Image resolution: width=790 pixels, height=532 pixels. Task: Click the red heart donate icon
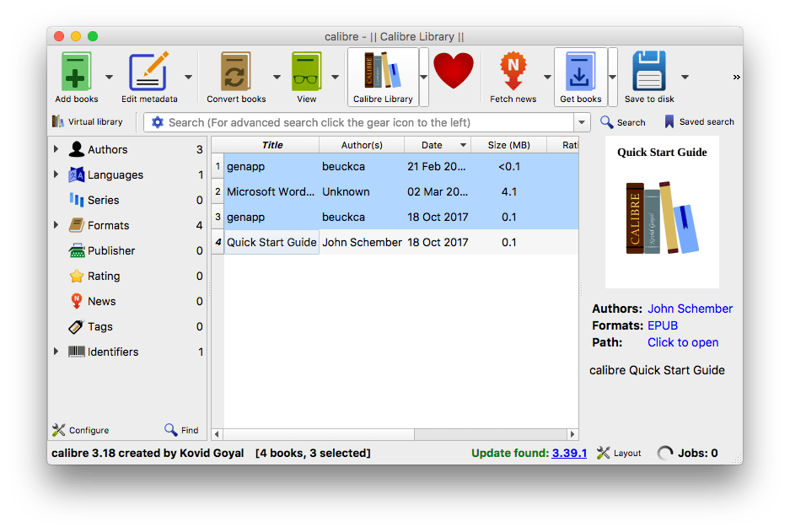454,71
